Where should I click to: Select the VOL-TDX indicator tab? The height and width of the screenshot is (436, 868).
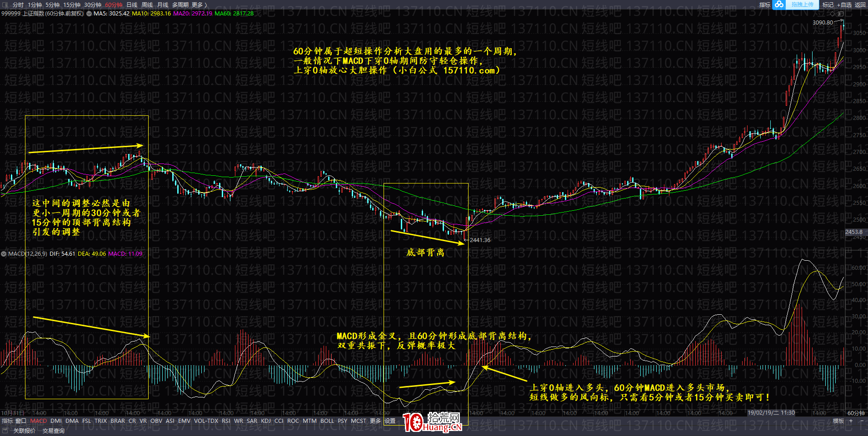pos(206,421)
